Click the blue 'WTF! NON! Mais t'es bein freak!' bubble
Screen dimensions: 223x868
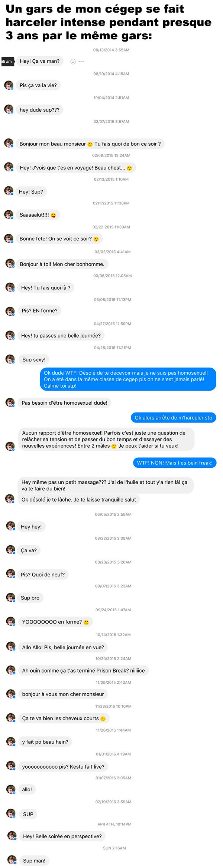[175, 463]
